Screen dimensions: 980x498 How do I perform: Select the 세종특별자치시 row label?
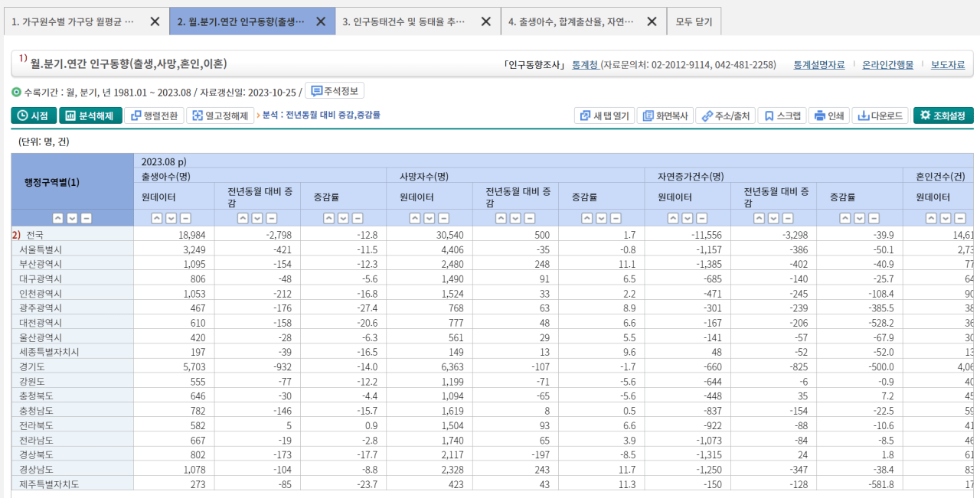[49, 352]
